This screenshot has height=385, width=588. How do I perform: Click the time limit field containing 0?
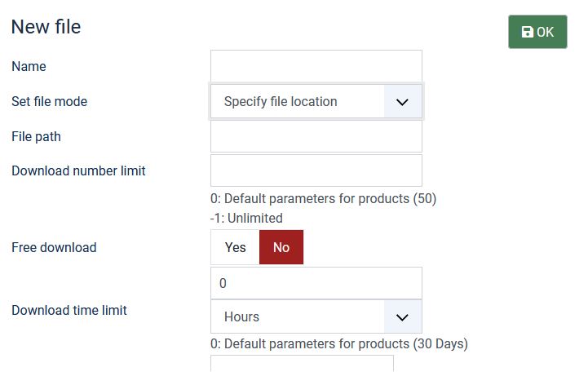[x=316, y=283]
